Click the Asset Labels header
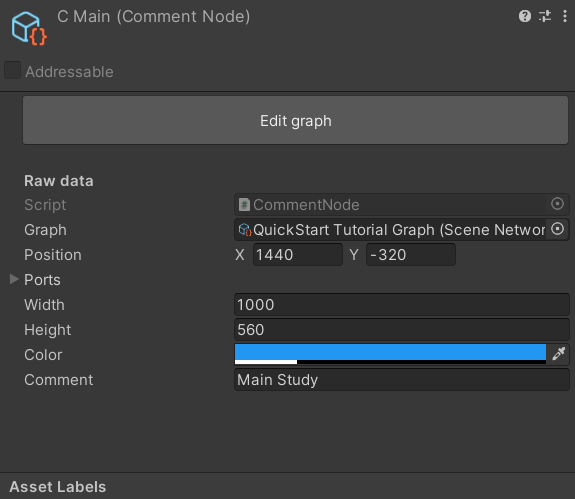This screenshot has width=575, height=499. 58,487
